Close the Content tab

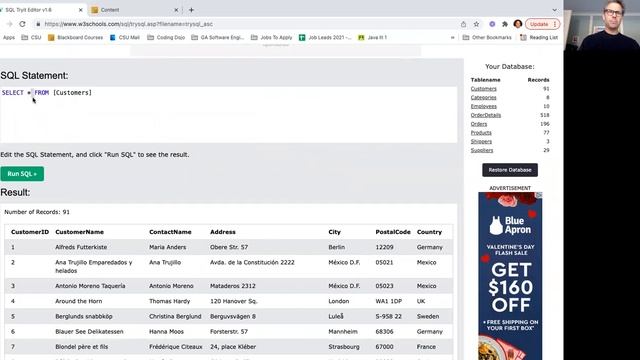point(176,10)
